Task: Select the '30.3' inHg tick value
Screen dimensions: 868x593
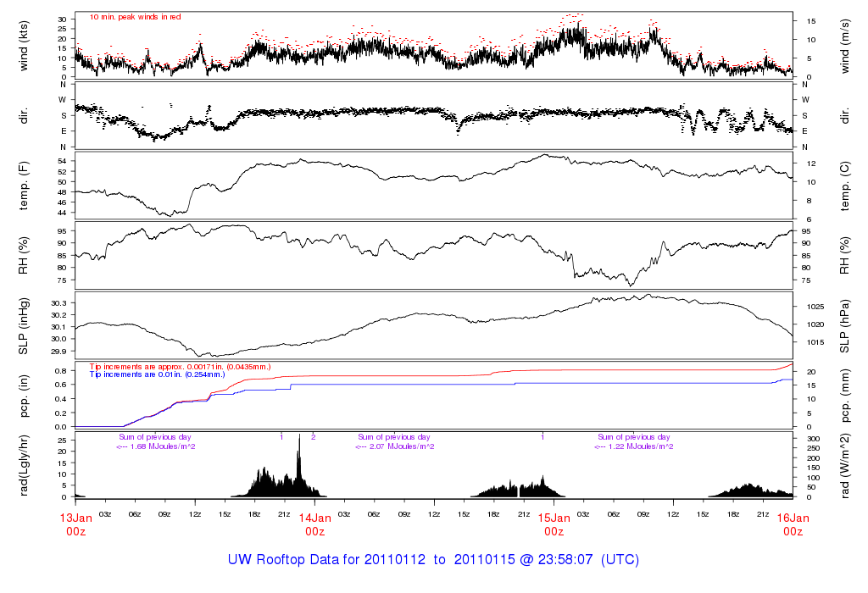Action: (59, 303)
